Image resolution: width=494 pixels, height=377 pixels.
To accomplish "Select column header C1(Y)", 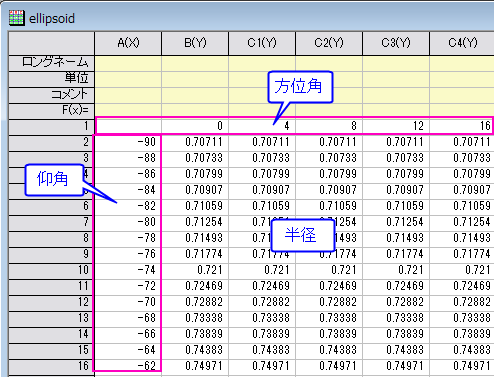I will [262, 43].
